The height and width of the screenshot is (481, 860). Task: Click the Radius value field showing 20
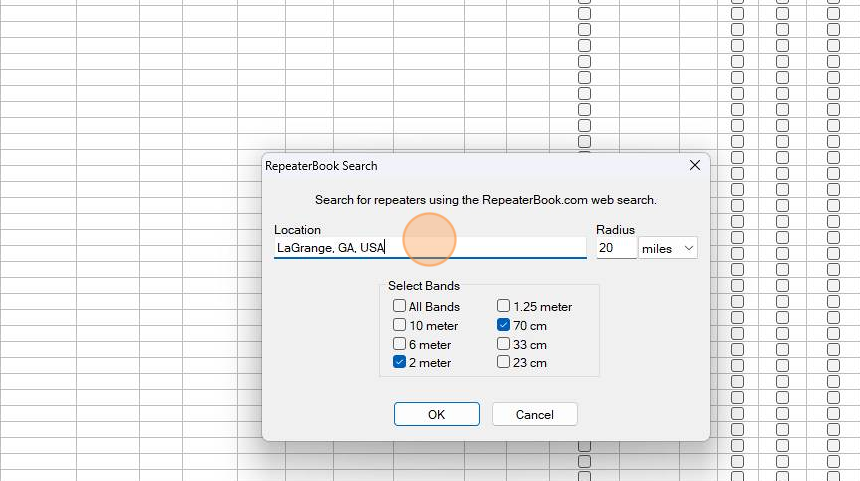point(616,248)
